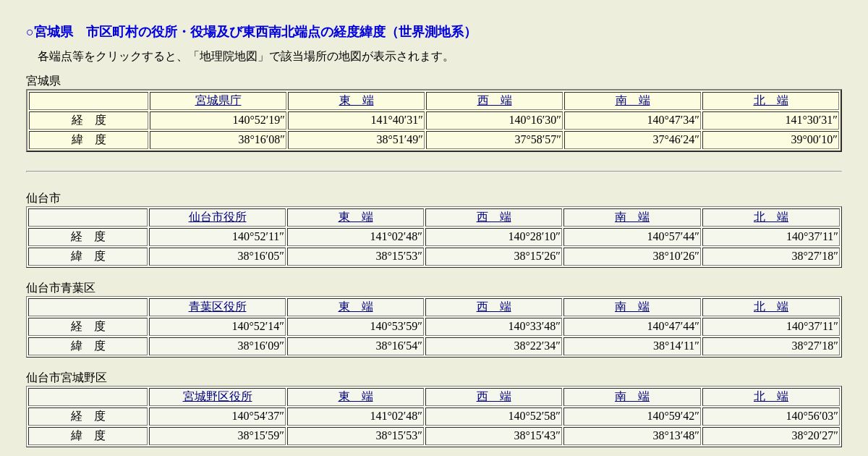The width and height of the screenshot is (868, 456).
Task: Select 宮城県 east end latitude 38°51′49″
Action: tap(399, 140)
